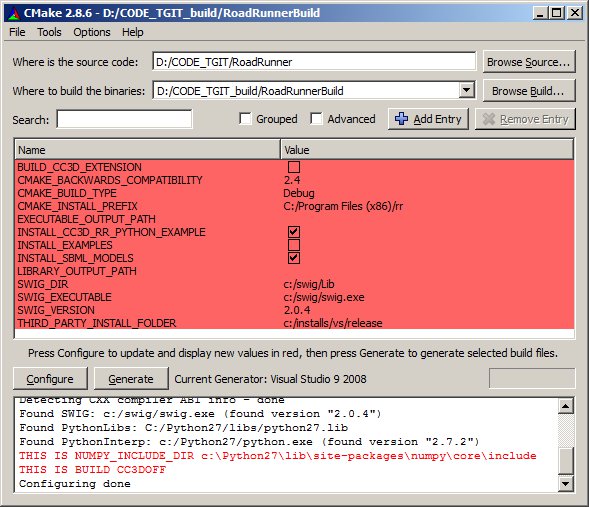Uncheck INSTALL_CC3D_RR_PYTHON_EXAMPLE option
The height and width of the screenshot is (507, 589).
[x=294, y=232]
